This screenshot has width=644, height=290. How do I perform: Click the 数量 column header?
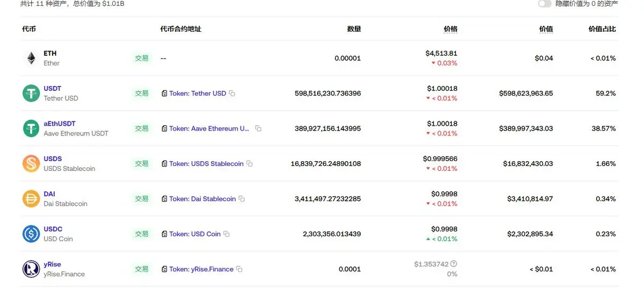tap(354, 29)
